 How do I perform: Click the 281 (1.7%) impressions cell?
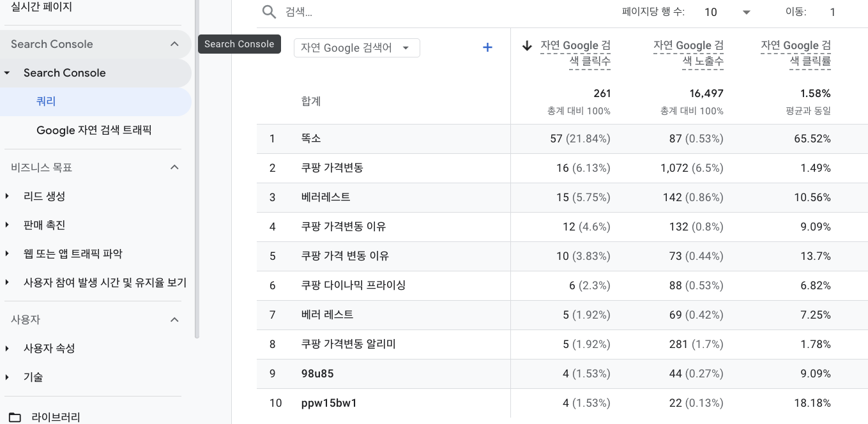(696, 344)
